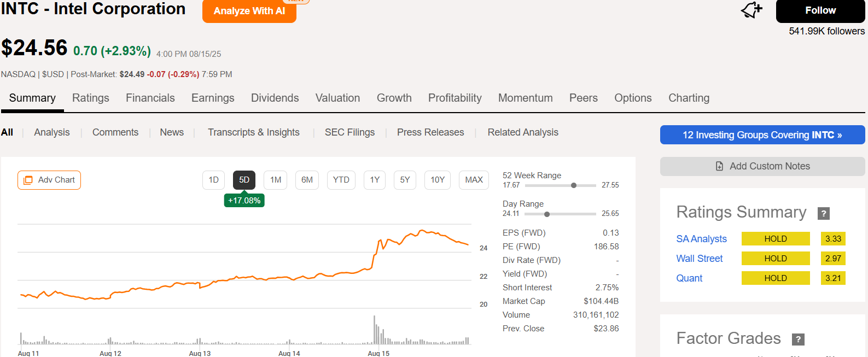
Task: Show Related Analysis
Action: [523, 132]
